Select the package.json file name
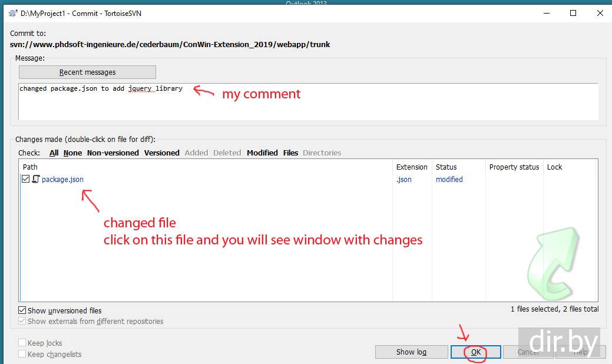 pos(62,180)
